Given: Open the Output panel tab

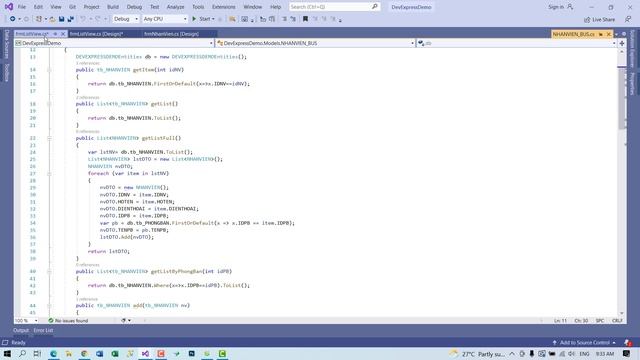Looking at the screenshot, I should point(21,331).
